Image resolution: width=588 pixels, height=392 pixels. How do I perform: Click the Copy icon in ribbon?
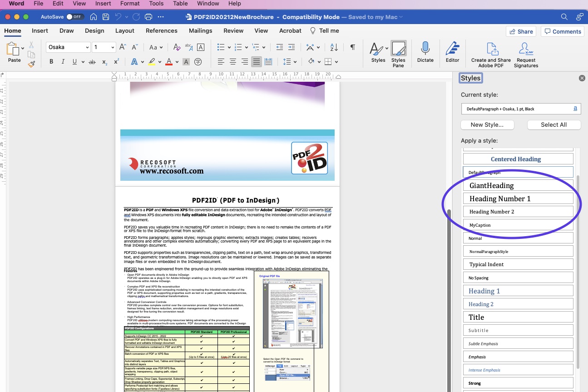[31, 55]
